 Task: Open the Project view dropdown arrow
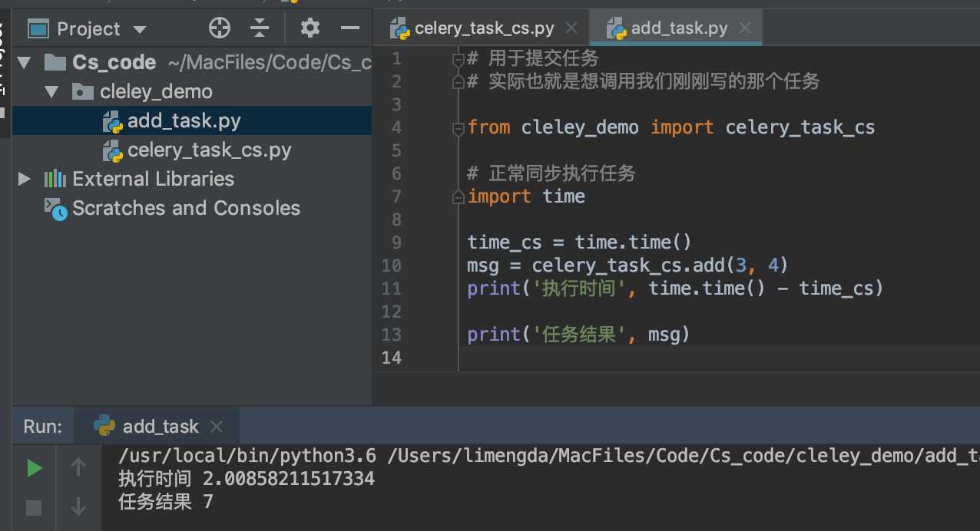pos(139,30)
